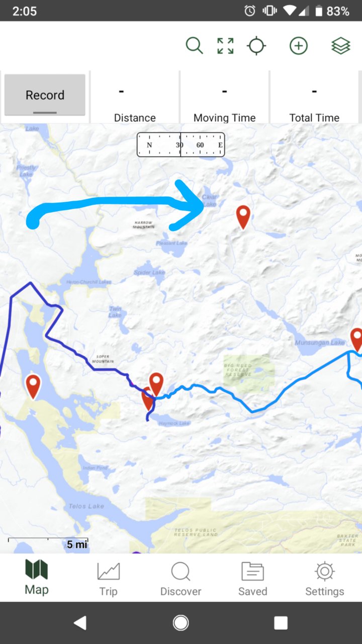The height and width of the screenshot is (644, 362).
Task: Switch to the Trip tab
Action: coord(108,579)
